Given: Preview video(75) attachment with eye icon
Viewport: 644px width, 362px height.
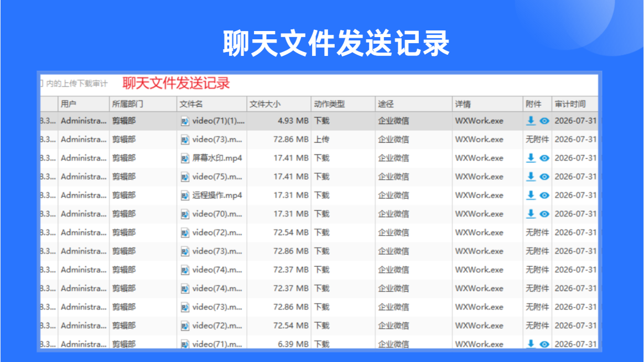Looking at the screenshot, I should [544, 177].
